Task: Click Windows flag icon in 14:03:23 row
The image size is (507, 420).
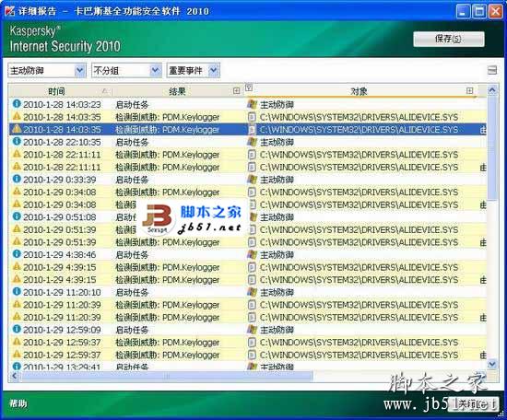Action: (x=253, y=104)
